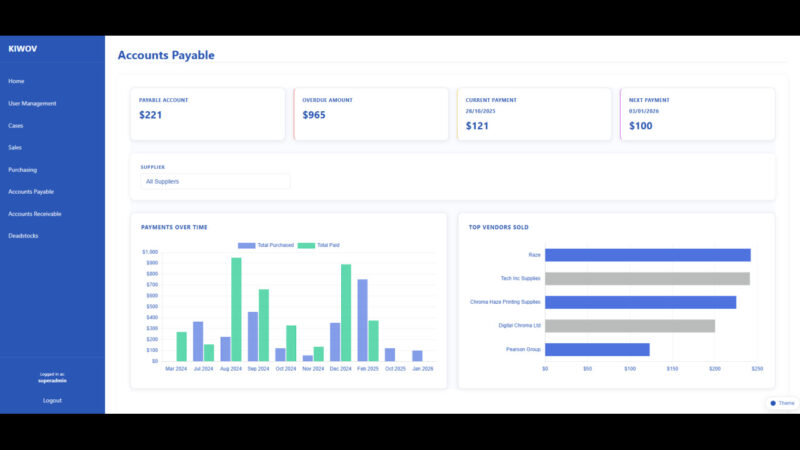Open the Deadstocks page
This screenshot has height=450, width=800.
click(x=23, y=236)
